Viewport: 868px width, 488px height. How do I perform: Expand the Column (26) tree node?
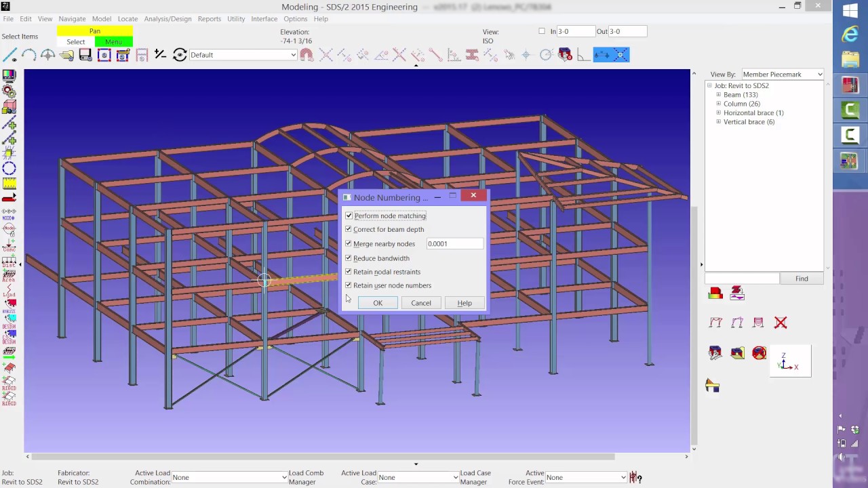click(719, 104)
